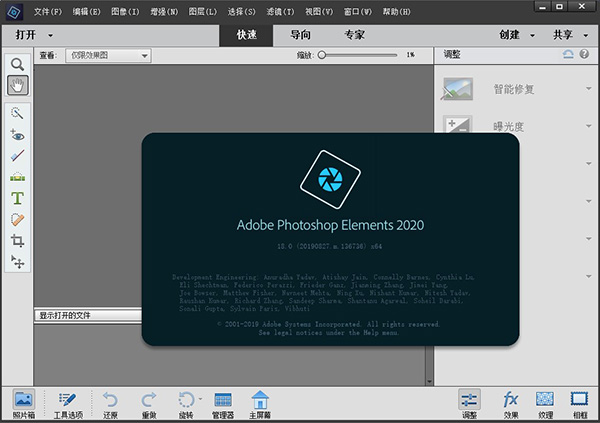Select the Horizontal Type tool
The image size is (600, 423).
coord(17,198)
